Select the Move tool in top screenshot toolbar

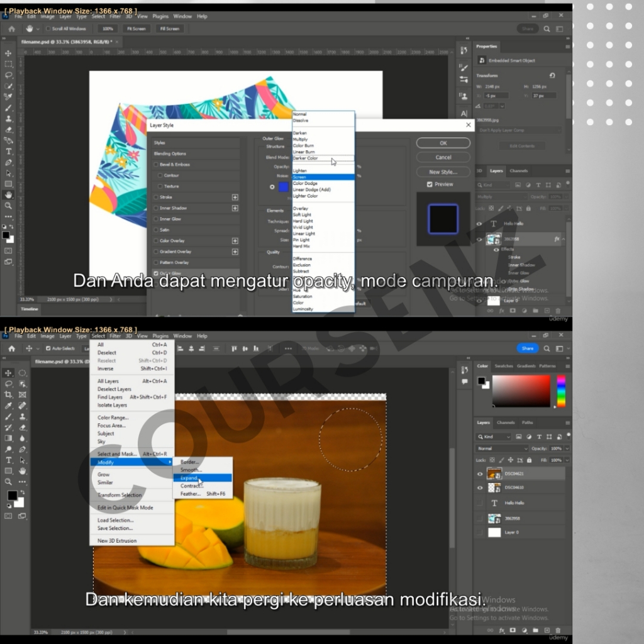click(x=8, y=53)
